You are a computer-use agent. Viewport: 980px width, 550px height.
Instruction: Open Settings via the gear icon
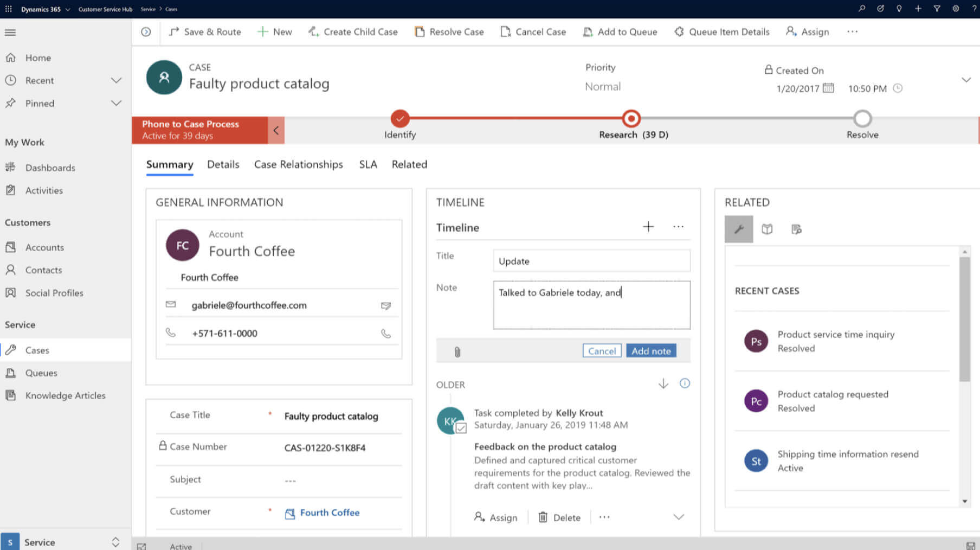956,9
